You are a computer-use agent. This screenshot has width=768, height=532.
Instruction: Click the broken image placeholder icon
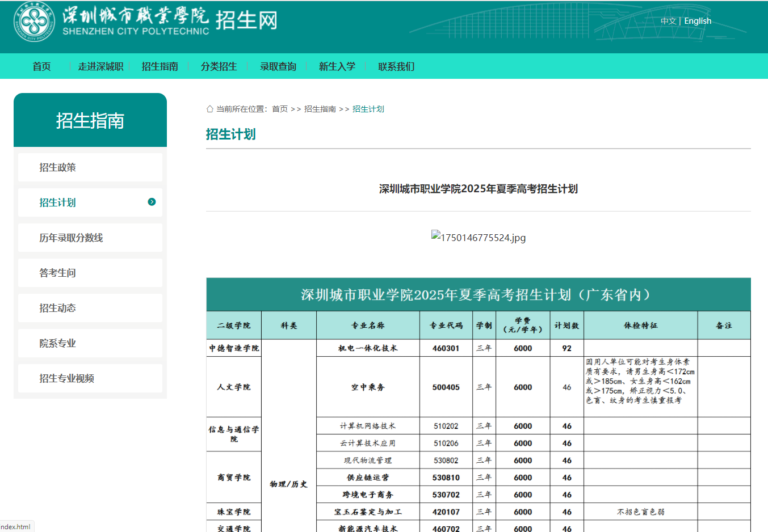point(434,236)
